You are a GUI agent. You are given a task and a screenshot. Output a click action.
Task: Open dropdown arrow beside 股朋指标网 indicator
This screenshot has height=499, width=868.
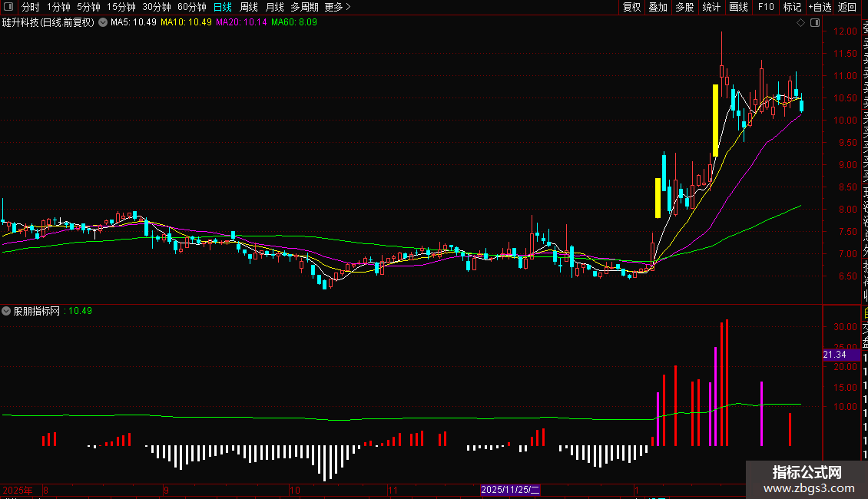(6, 311)
